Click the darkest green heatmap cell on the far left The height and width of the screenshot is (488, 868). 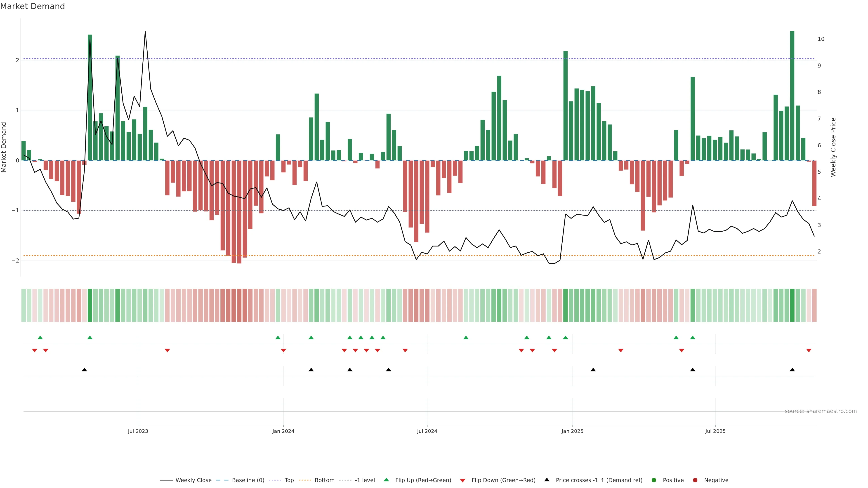(x=90, y=305)
